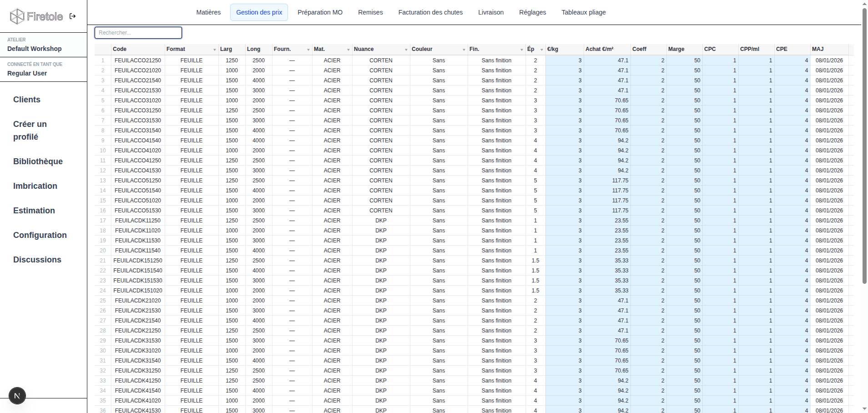Click the Regular User label
Viewport: 868px width, 413px height.
27,73
